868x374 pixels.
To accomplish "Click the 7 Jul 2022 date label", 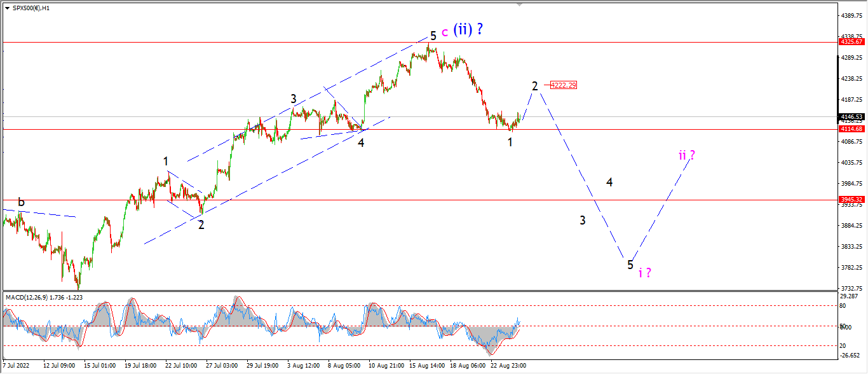I will 16,366.
